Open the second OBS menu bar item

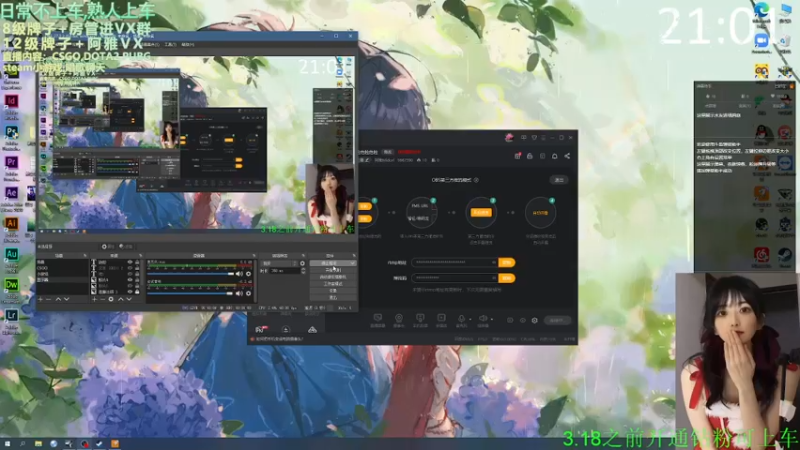170,44
